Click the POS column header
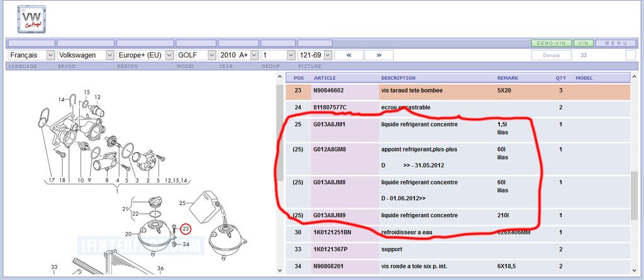644x280 pixels. [299, 78]
